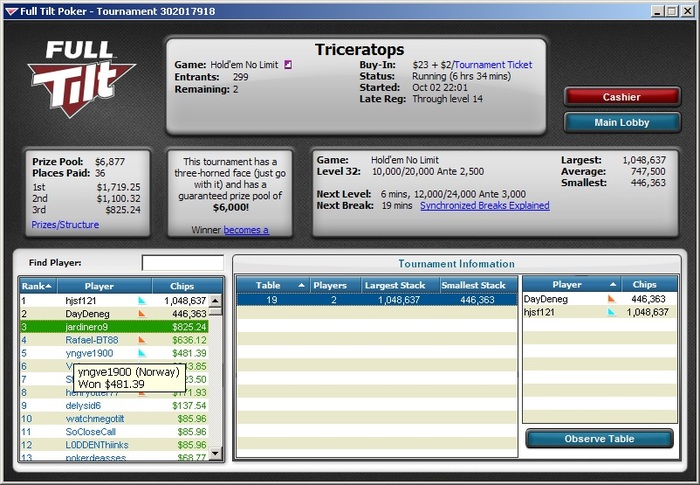The image size is (700, 485).
Task: Click the 'becomes a' winner link
Action: tap(246, 230)
